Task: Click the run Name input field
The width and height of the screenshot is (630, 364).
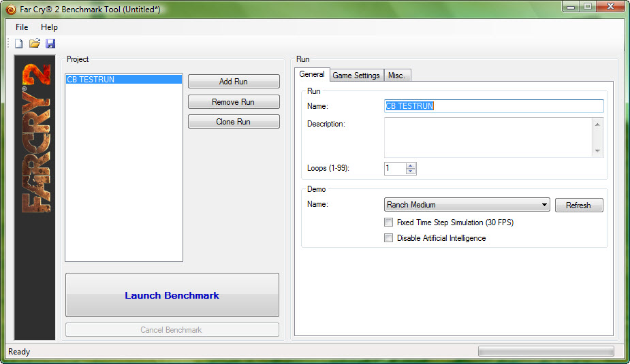Action: pyautogui.click(x=494, y=106)
